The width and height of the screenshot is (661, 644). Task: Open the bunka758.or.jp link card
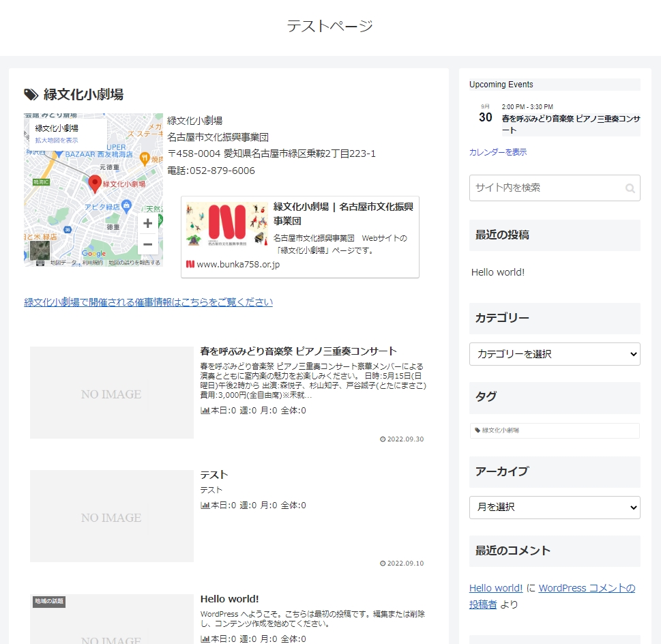(299, 237)
